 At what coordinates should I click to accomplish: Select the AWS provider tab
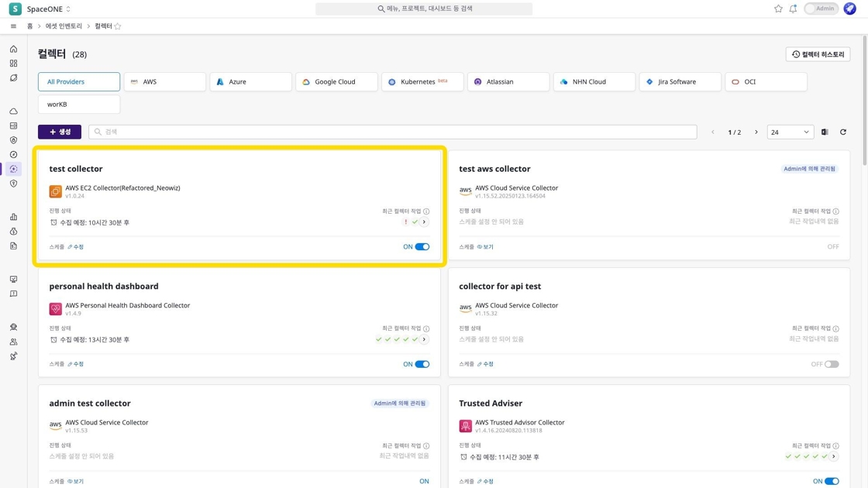click(x=164, y=82)
